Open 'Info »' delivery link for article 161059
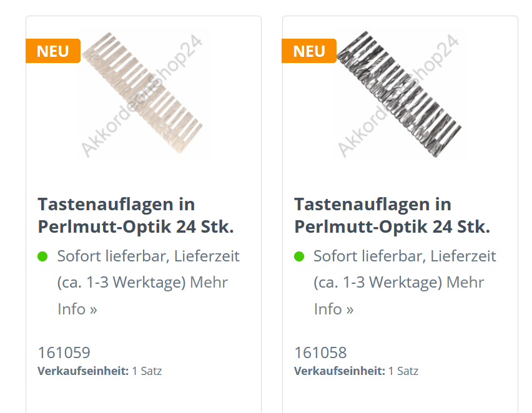The image size is (532, 413). pos(77,309)
